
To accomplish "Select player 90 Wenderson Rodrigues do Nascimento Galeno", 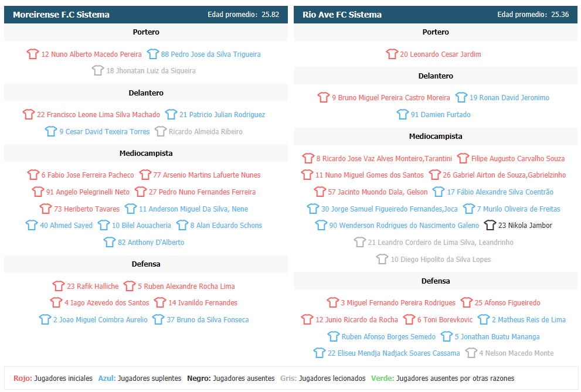I will [405, 225].
